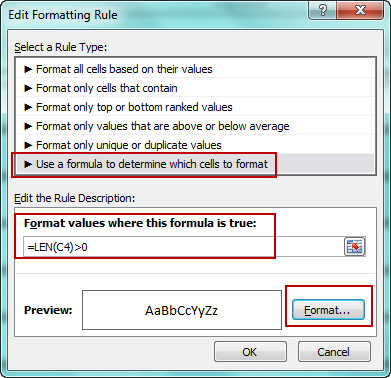This screenshot has width=391, height=378.
Task: Open the Format... button
Action: [x=328, y=310]
